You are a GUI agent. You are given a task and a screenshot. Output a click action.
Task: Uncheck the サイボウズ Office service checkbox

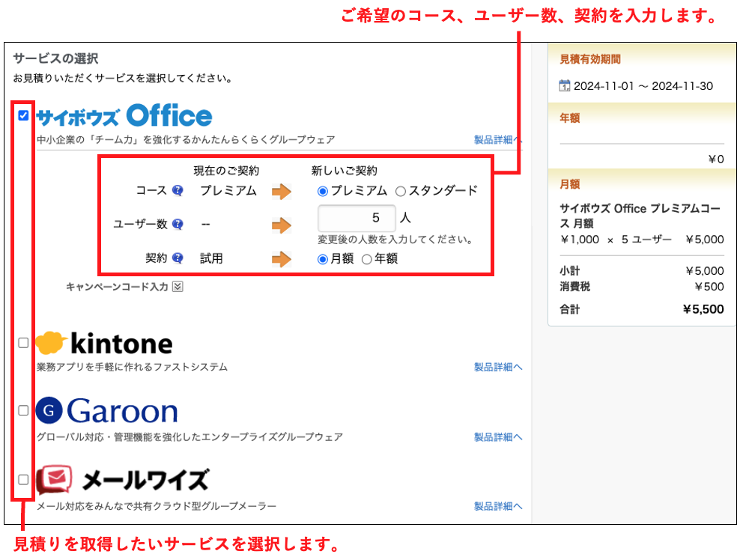coord(23,115)
